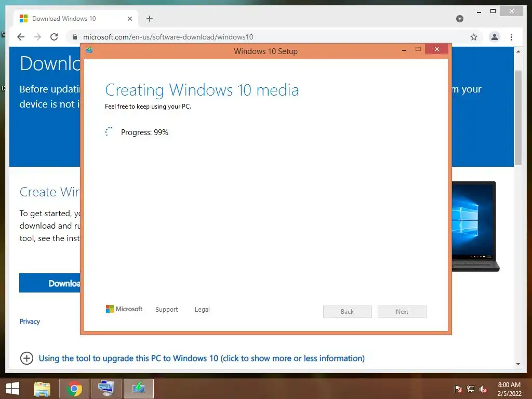Screen dimensions: 532x399
Task: Click the page scrollbar up arrow
Action: click(x=518, y=51)
